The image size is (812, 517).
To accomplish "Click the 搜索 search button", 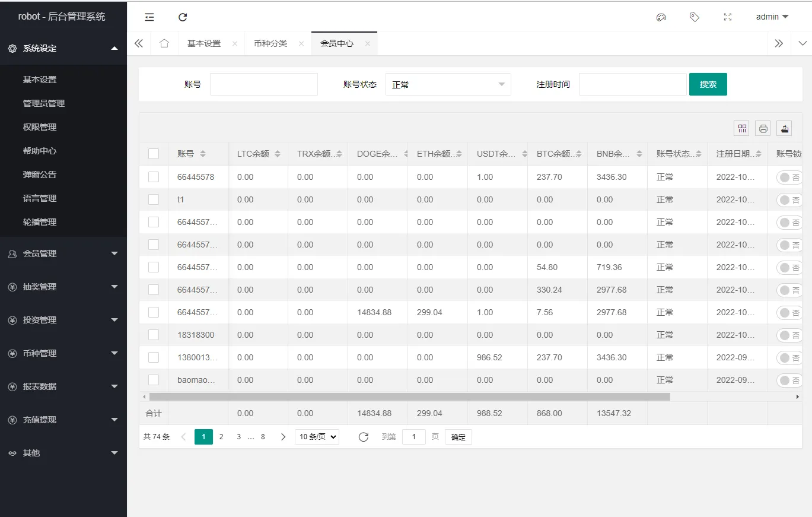I will tap(708, 84).
